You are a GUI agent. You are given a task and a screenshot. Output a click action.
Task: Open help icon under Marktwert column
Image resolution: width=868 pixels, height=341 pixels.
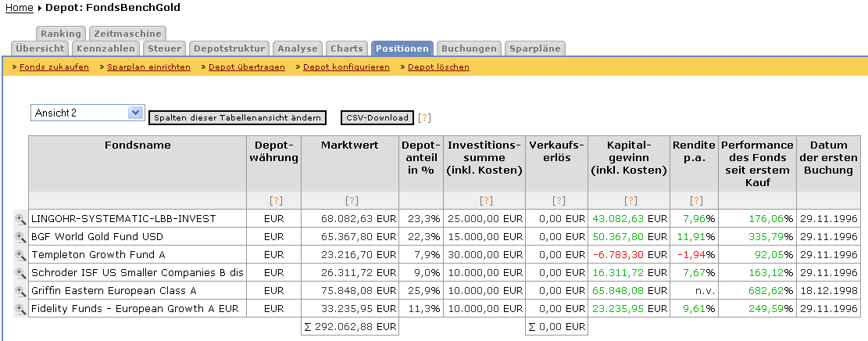click(352, 201)
